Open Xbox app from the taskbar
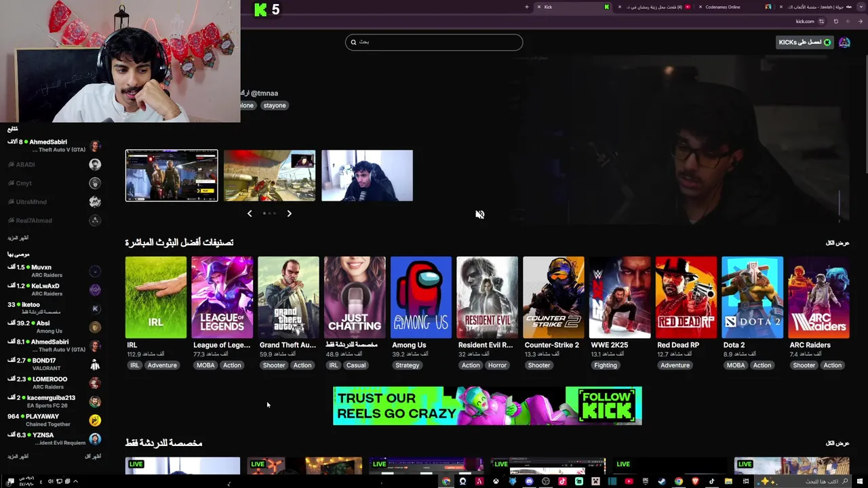868x488 pixels. tap(496, 481)
